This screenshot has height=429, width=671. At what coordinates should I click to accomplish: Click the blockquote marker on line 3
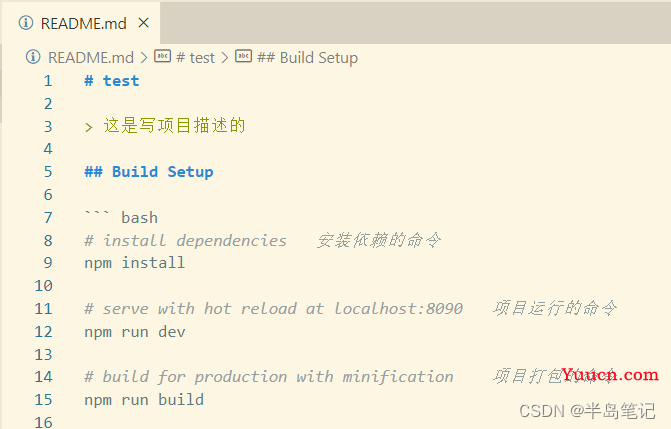[89, 127]
